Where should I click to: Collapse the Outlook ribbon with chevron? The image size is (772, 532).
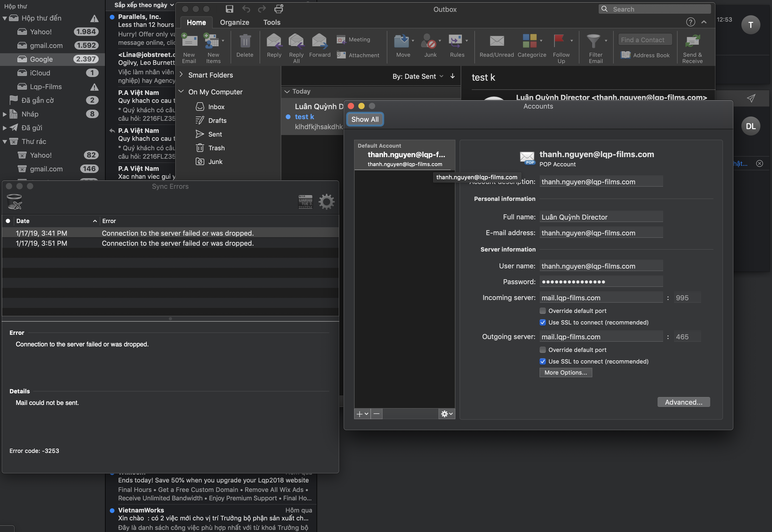[704, 22]
